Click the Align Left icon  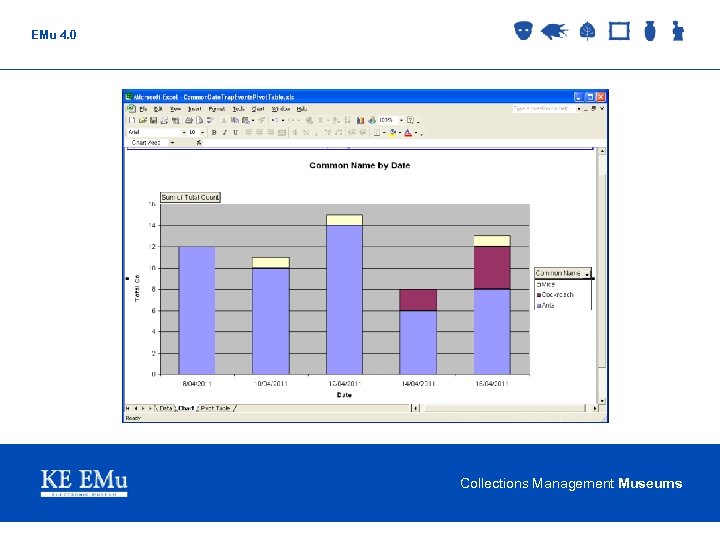pos(249,132)
